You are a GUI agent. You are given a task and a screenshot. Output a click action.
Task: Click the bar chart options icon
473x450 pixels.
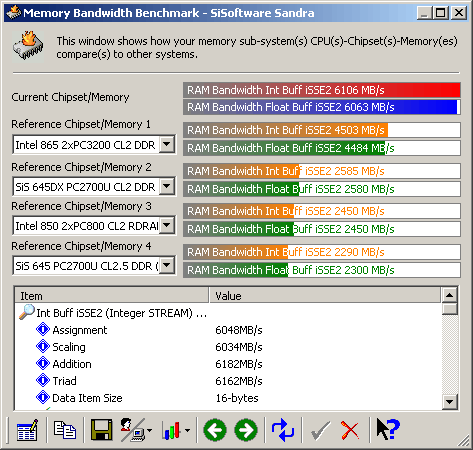click(x=171, y=430)
